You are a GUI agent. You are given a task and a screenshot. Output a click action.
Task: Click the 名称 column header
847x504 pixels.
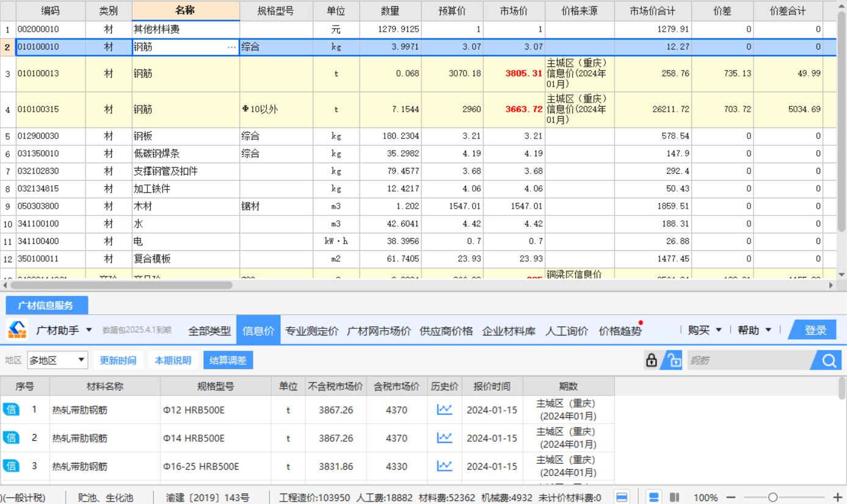coord(186,11)
